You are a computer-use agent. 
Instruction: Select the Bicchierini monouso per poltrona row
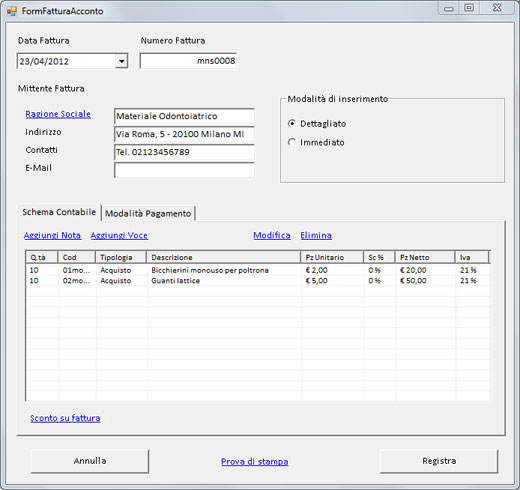[258, 270]
